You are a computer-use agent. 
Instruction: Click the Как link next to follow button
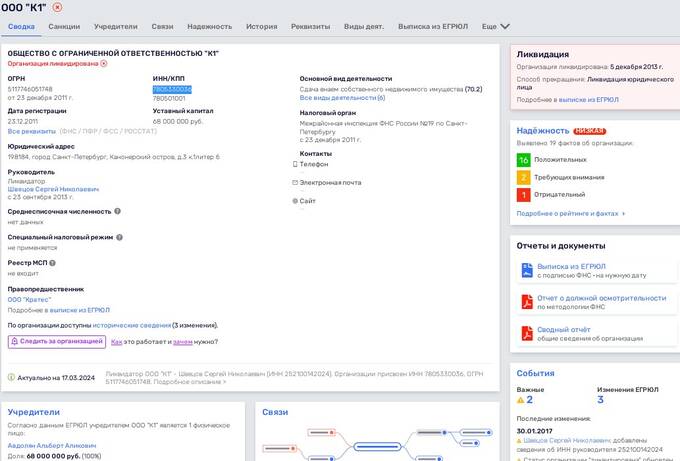point(117,342)
